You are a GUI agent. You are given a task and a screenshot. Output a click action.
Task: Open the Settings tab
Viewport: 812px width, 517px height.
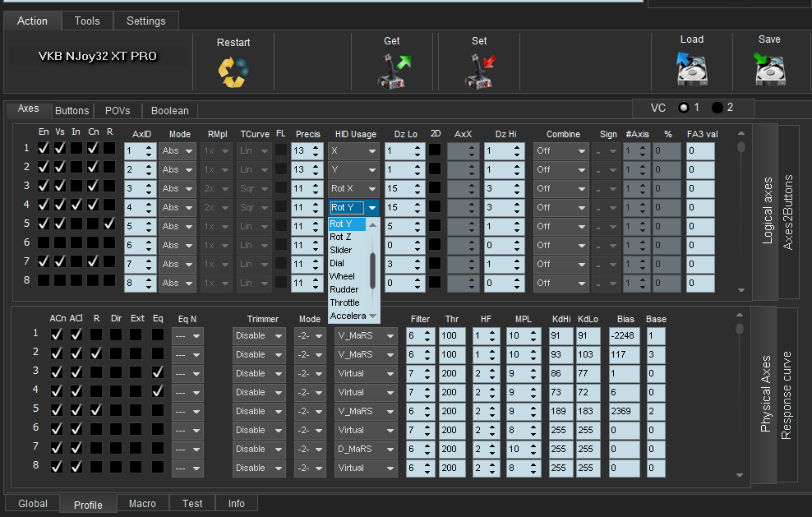146,21
